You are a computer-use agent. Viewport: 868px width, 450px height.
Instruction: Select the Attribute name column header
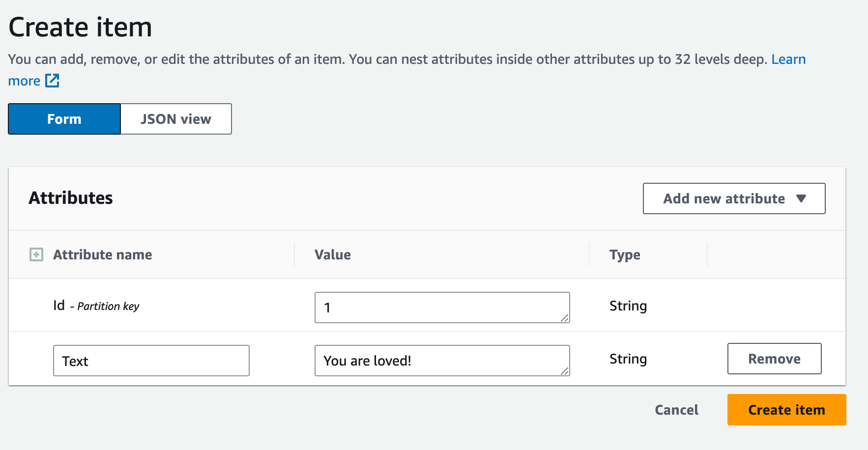point(102,254)
